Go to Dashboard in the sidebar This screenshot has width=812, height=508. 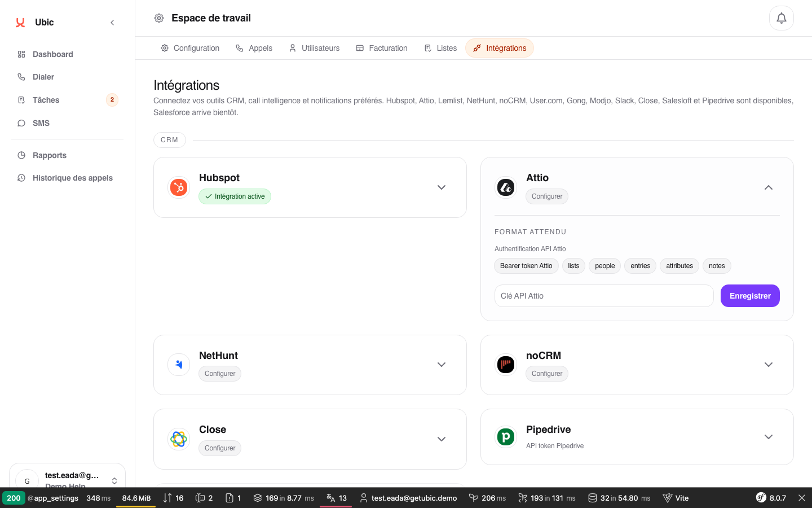pyautogui.click(x=67, y=54)
